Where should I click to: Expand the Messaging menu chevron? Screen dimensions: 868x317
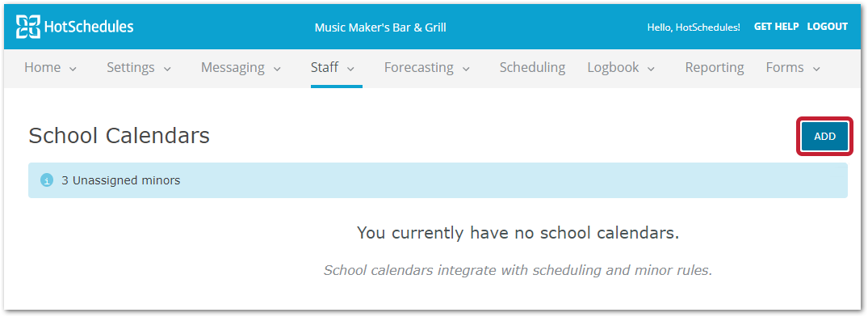277,69
